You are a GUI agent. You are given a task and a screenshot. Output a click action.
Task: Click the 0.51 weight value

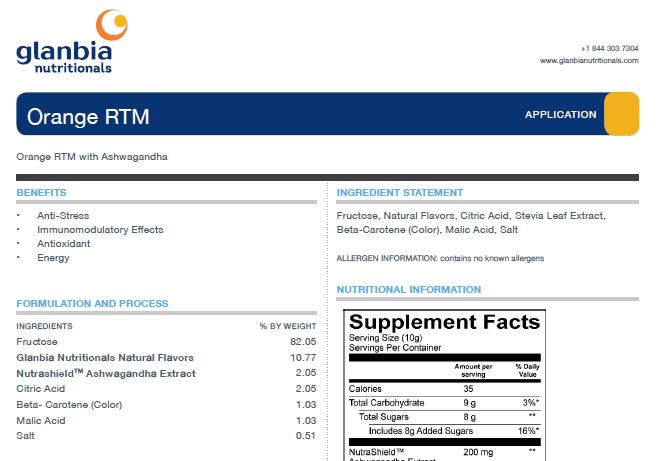(x=306, y=436)
